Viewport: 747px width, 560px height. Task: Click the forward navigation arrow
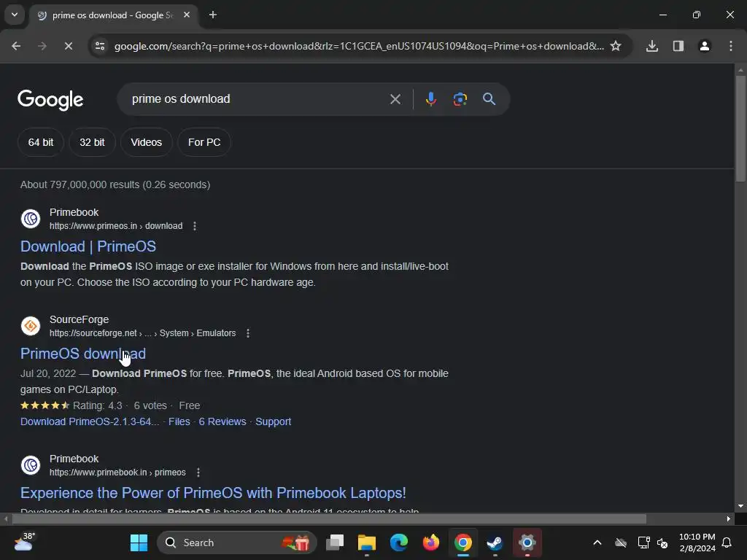pos(42,46)
